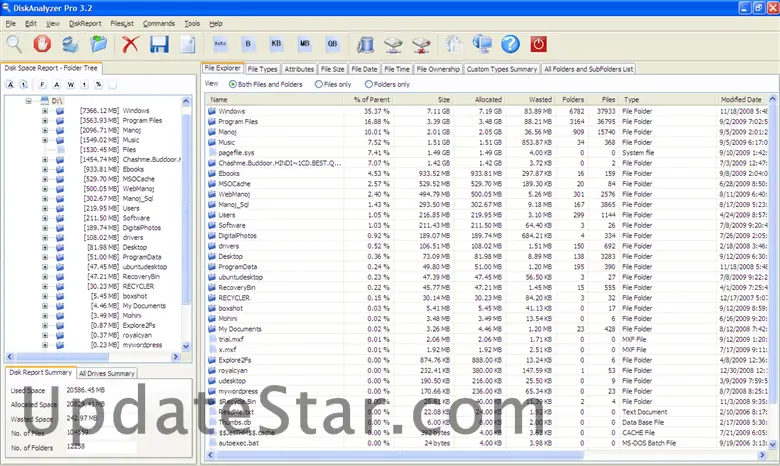780x466 pixels.
Task: Switch to the File Ownership tab
Action: point(438,69)
